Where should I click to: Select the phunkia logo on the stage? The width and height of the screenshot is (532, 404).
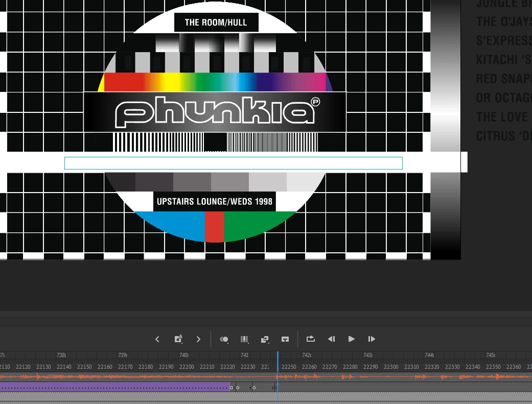pyautogui.click(x=217, y=112)
